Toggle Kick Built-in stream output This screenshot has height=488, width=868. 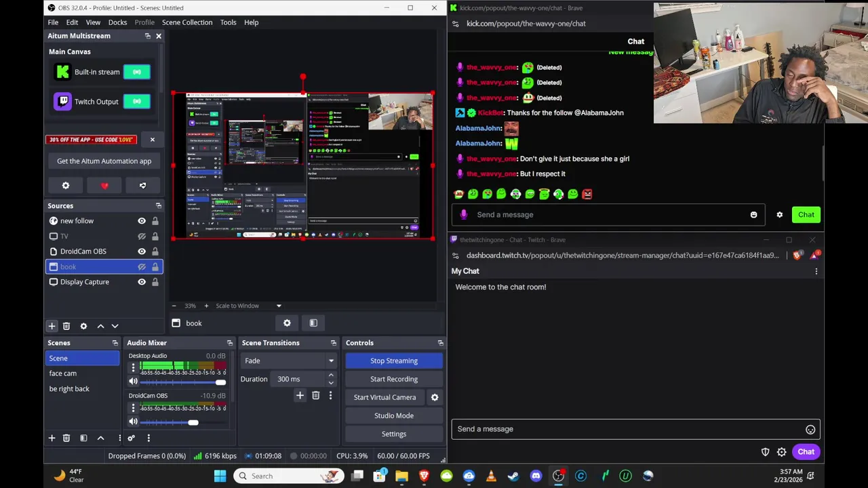click(x=136, y=72)
